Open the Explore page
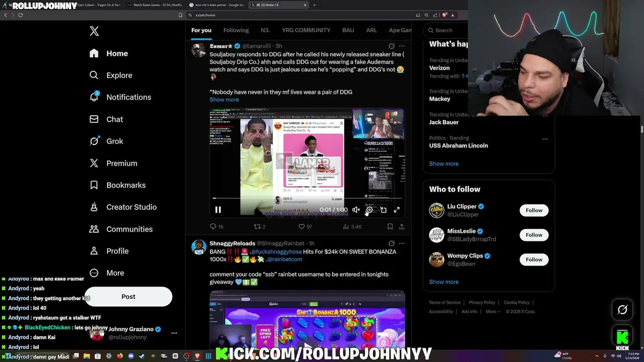This screenshot has width=644, height=362. tap(111, 75)
